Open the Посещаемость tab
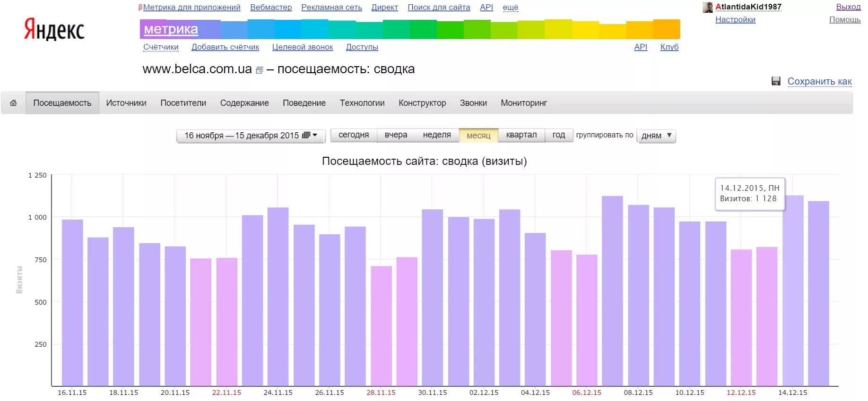This screenshot has width=868, height=401. [x=62, y=103]
